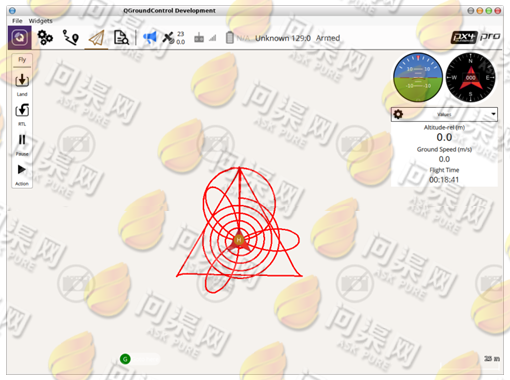Select the Fly view paper plane icon
This screenshot has height=380, width=510.
coord(96,38)
